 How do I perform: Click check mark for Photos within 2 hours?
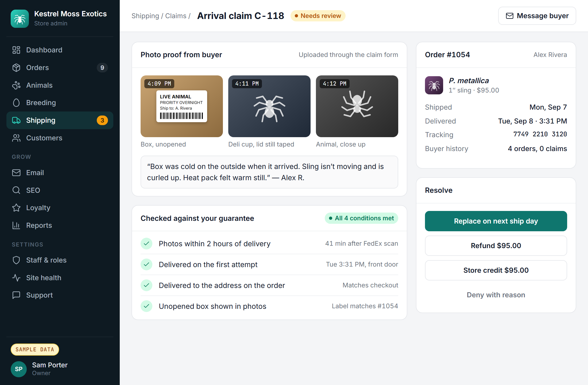pos(146,244)
